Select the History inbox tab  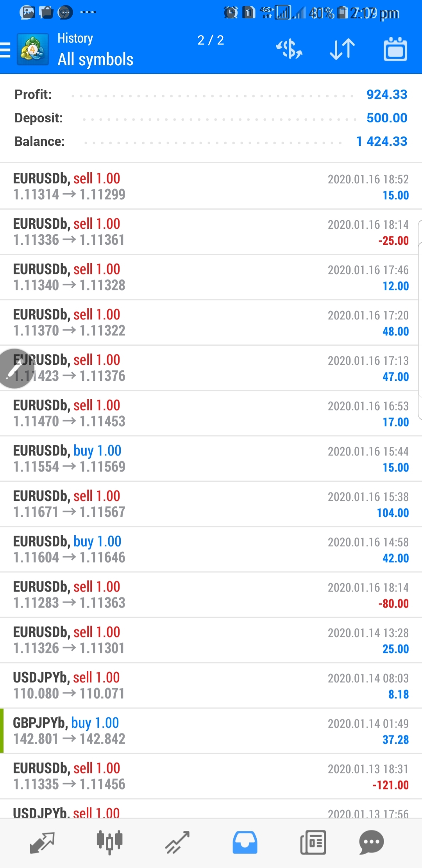245,842
